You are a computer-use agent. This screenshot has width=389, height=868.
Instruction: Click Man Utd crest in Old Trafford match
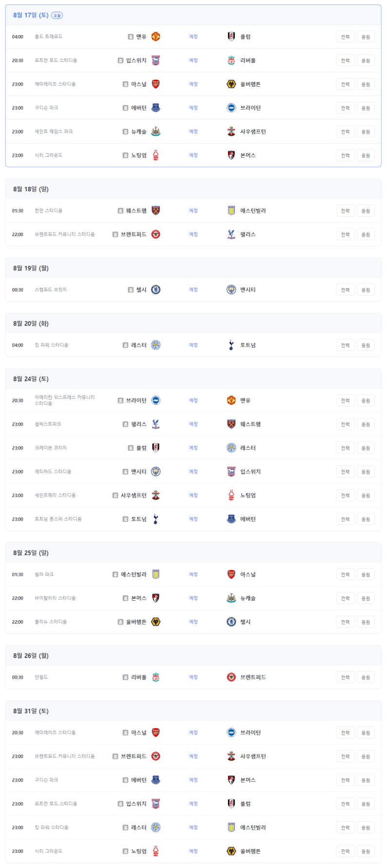tap(156, 37)
